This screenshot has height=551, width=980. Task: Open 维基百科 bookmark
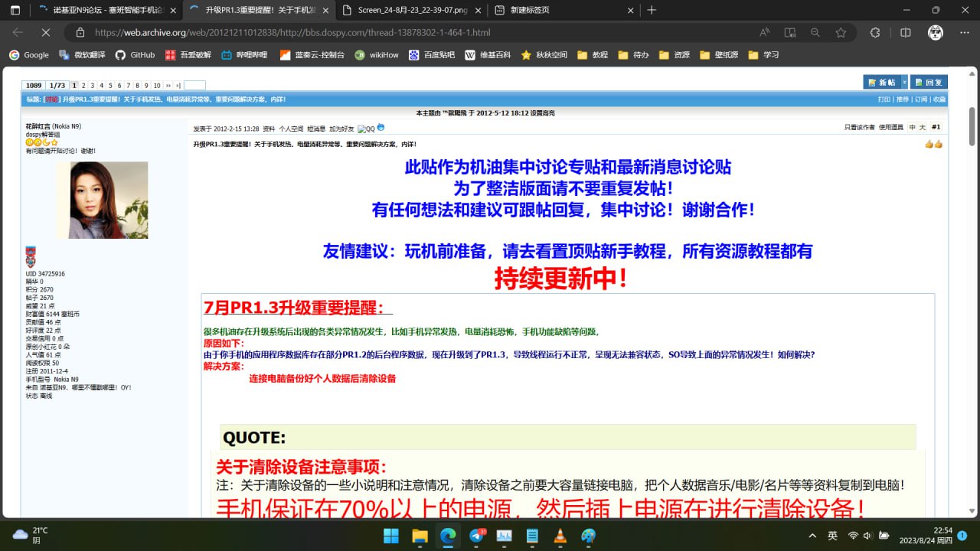pos(488,55)
